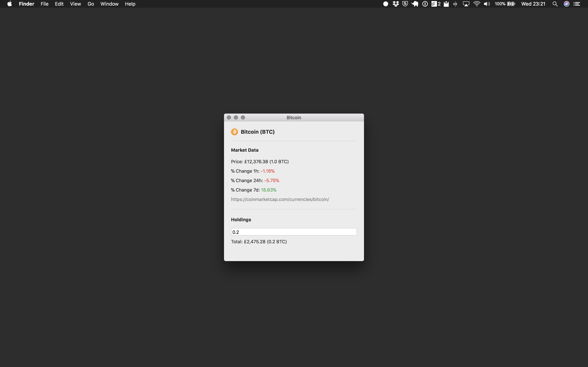Viewport: 588px width, 367px height.
Task: Open the AirPlay display menu icon
Action: point(466,4)
